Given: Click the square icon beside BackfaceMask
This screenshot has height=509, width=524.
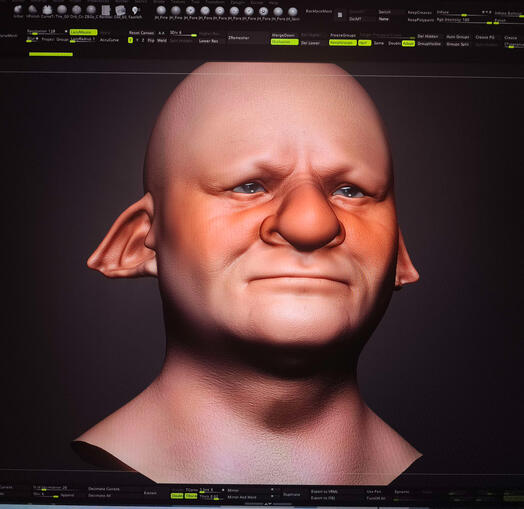Looking at the screenshot, I should click(340, 15).
